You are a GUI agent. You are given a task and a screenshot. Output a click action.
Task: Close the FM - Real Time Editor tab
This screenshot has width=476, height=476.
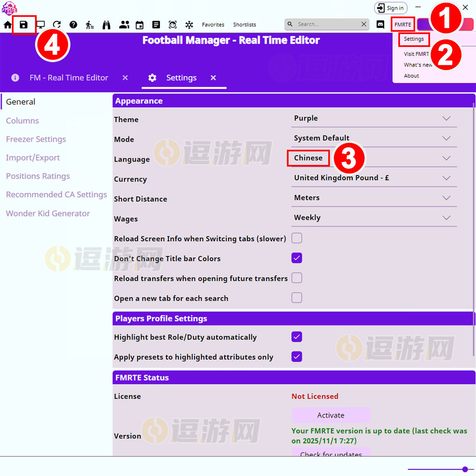pos(125,78)
